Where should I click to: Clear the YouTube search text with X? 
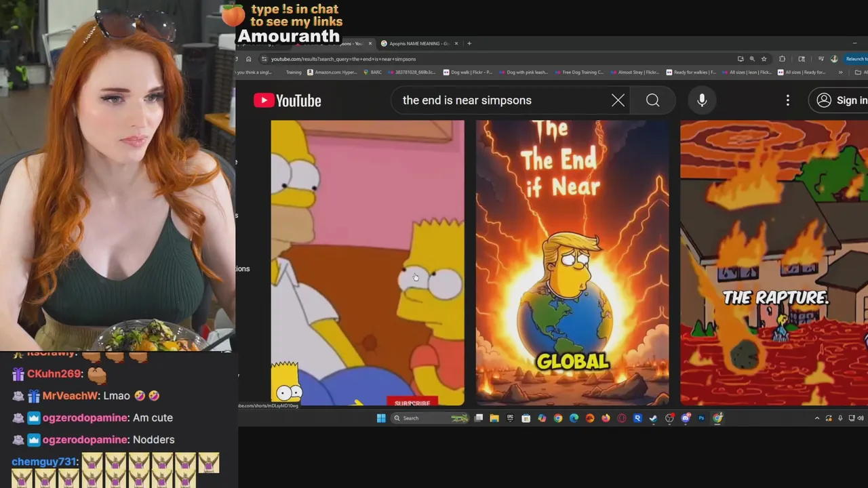tap(618, 100)
